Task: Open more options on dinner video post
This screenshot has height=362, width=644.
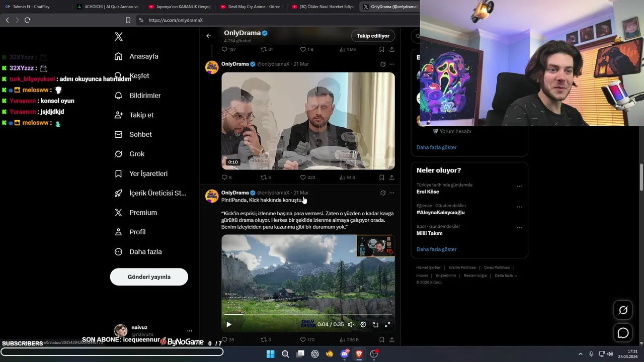Action: click(392, 64)
